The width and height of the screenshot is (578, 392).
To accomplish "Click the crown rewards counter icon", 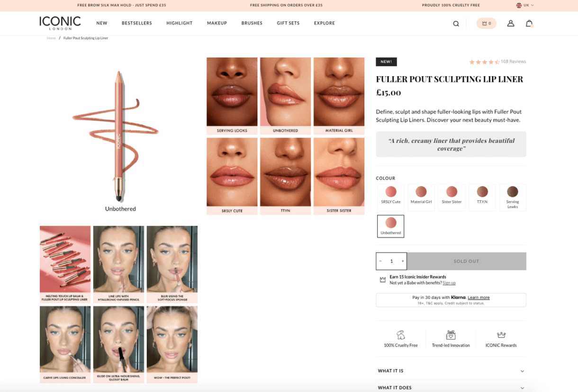I will [x=487, y=23].
